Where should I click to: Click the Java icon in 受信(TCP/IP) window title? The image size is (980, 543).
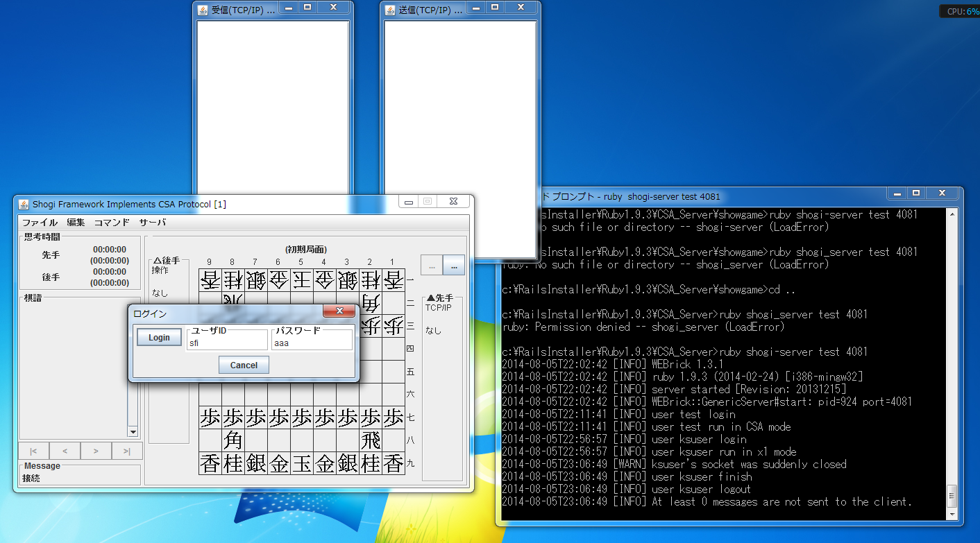click(x=203, y=10)
